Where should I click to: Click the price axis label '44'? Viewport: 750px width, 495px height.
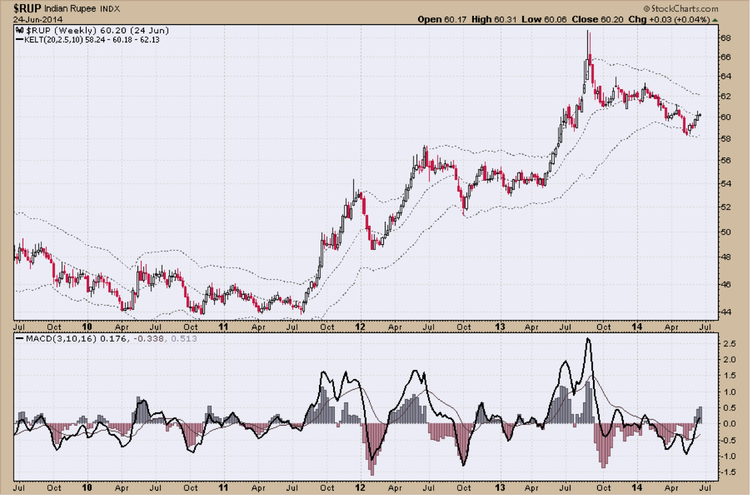726,312
